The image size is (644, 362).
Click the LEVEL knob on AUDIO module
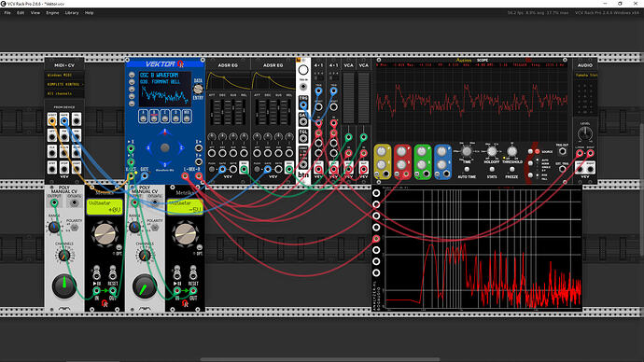point(585,133)
